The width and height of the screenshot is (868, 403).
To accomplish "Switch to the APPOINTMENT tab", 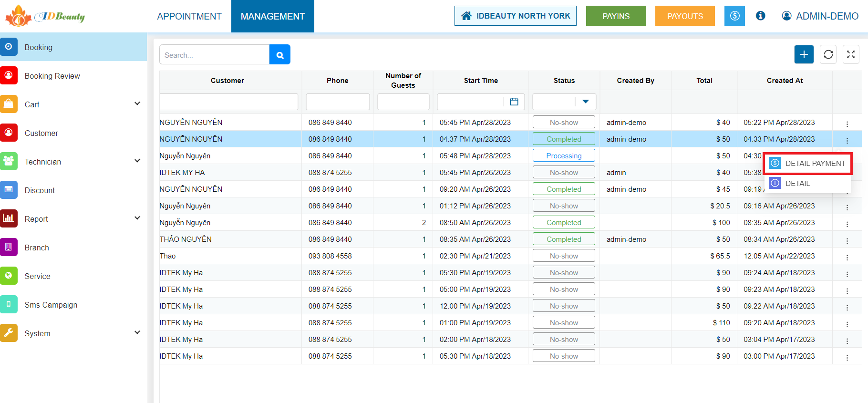I will tap(189, 16).
